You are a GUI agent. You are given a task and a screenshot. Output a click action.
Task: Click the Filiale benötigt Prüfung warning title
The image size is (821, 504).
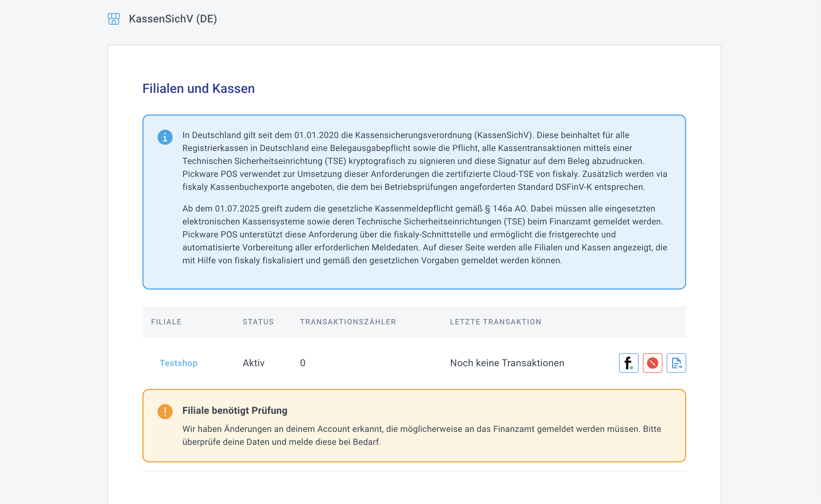(235, 410)
